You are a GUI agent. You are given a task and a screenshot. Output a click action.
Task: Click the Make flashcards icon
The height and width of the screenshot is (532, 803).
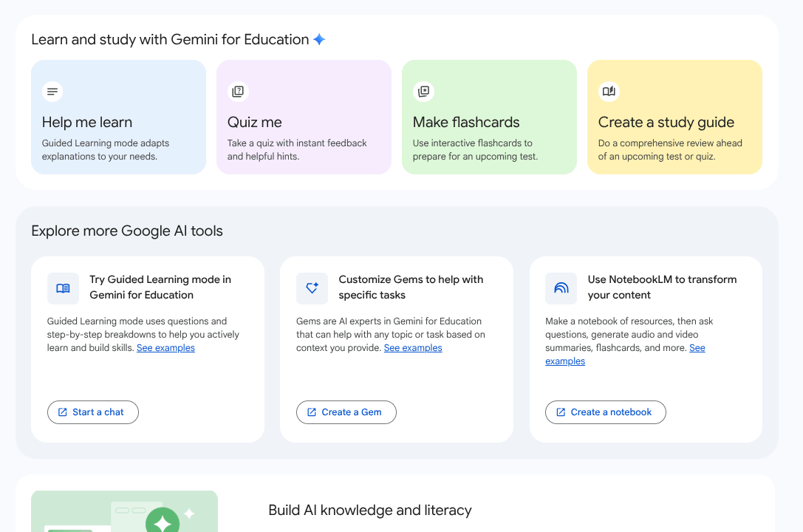click(x=423, y=91)
